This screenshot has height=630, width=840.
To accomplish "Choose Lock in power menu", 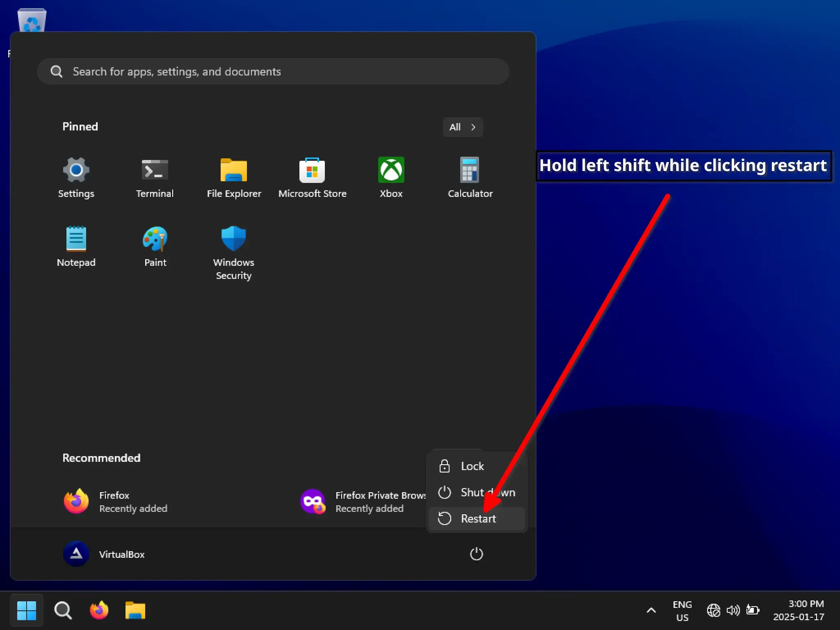I will pyautogui.click(x=472, y=466).
